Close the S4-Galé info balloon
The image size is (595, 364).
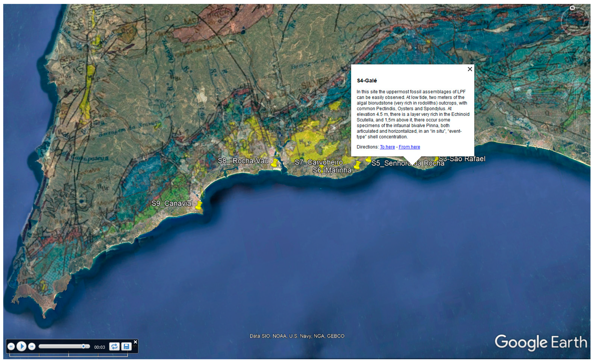click(x=470, y=69)
